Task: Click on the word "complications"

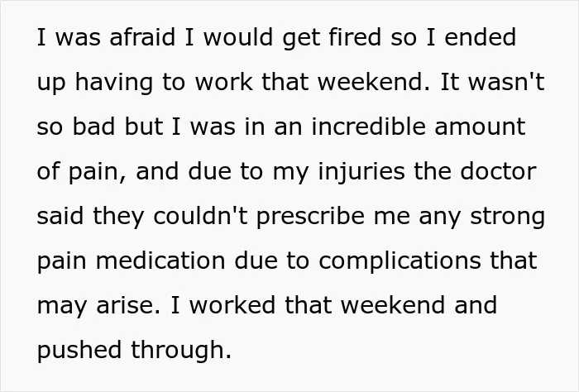Action: 400,261
